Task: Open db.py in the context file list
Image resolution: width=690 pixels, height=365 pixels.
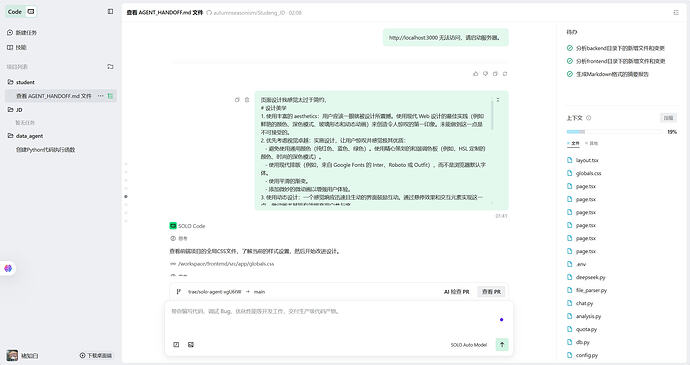Action: click(x=579, y=342)
